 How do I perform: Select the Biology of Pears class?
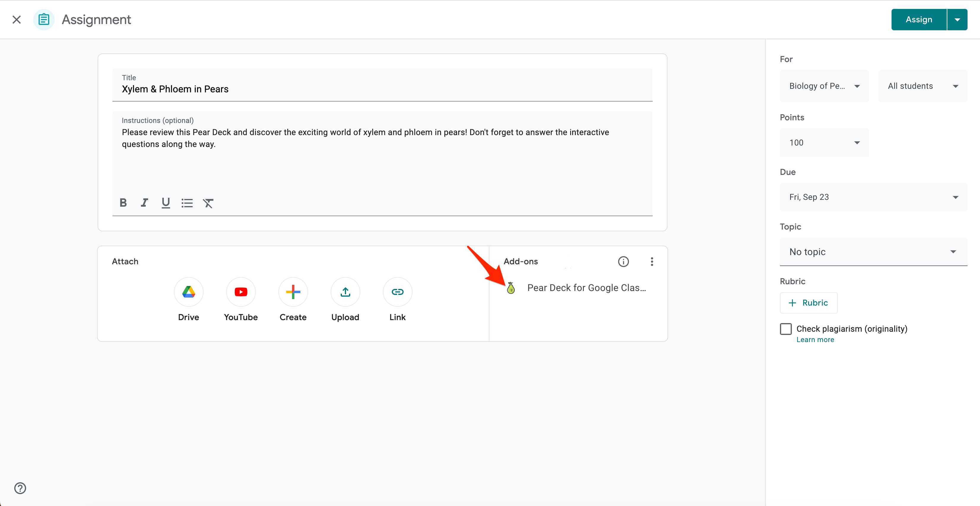[824, 86]
